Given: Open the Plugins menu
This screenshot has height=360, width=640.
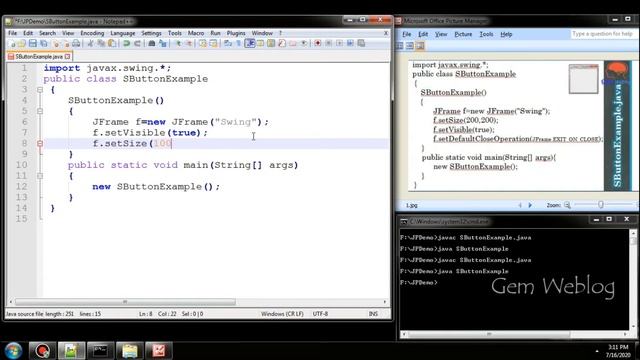Looking at the screenshot, I should [236, 33].
